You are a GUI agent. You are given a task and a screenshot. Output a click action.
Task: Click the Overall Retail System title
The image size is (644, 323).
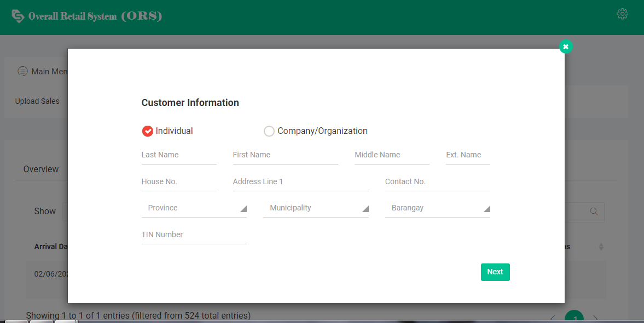point(95,16)
